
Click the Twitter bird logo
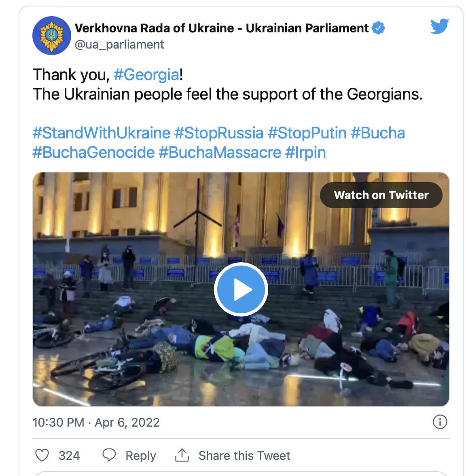[x=440, y=26]
